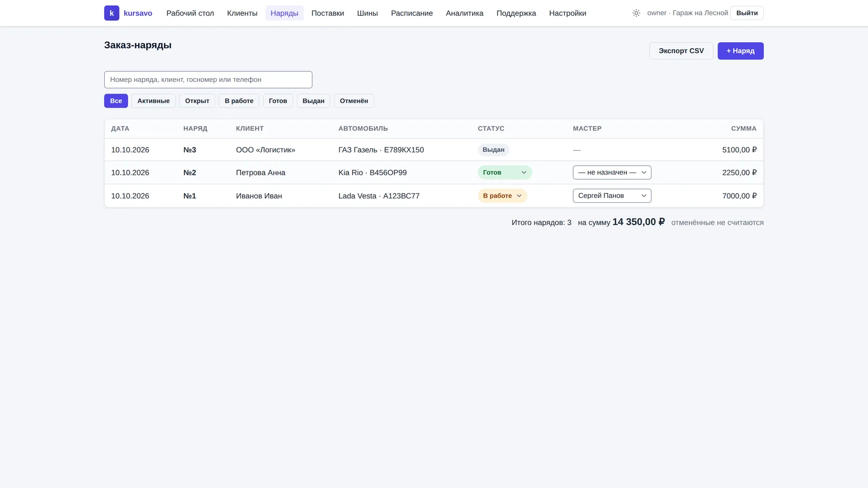Click the 5100,00 ₽ sum cell
The width and height of the screenshot is (868, 488).
coord(739,150)
